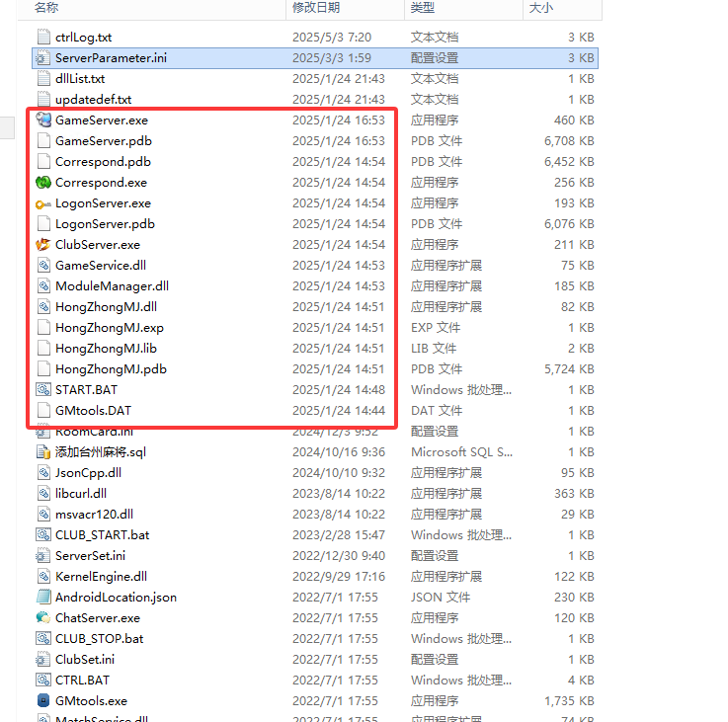728x722 pixels.
Task: Sort files by 名称 column header
Action: (46, 8)
